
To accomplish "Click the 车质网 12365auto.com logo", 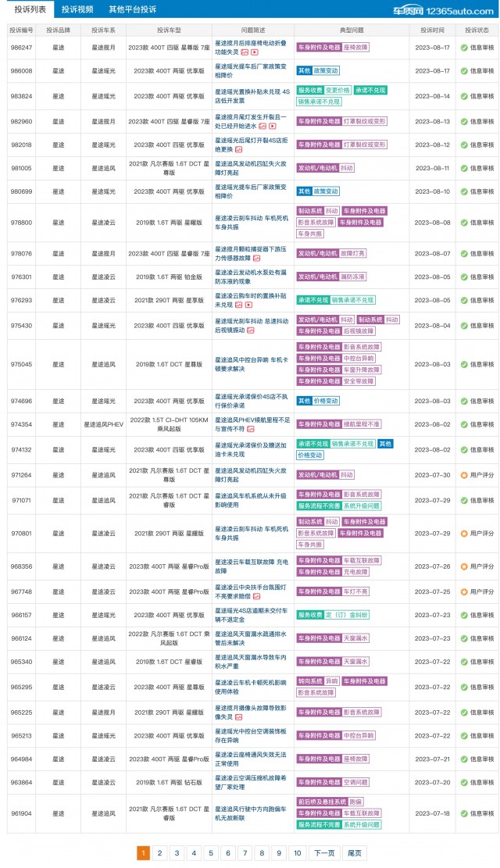I will tap(442, 10).
